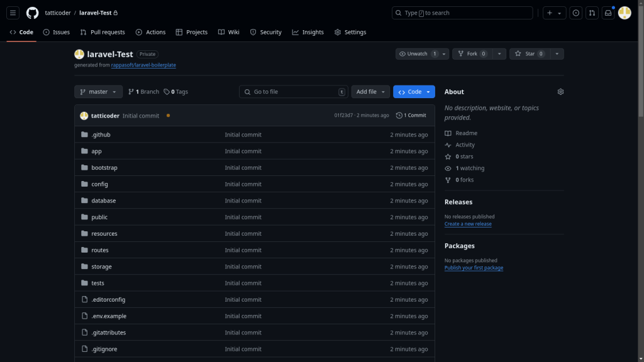Open the issues icon in header
This screenshot has height=362, width=644.
[575, 13]
